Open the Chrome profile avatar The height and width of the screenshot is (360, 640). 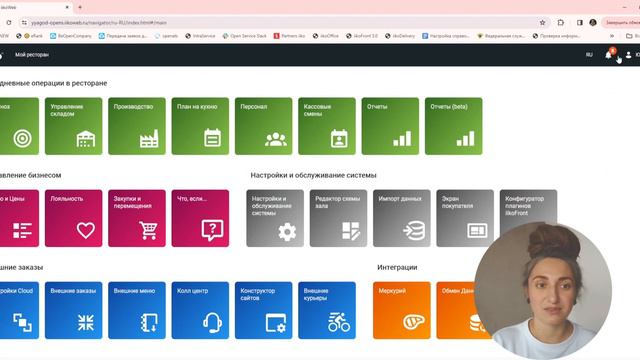593,23
